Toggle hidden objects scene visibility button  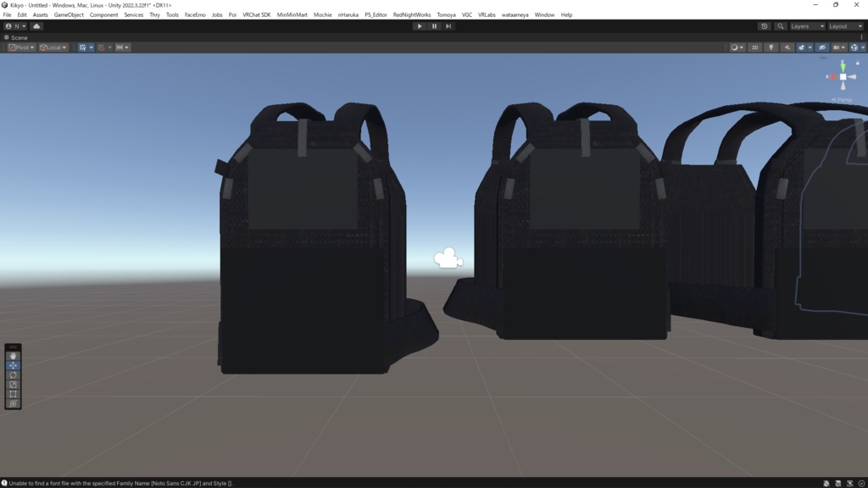point(822,47)
